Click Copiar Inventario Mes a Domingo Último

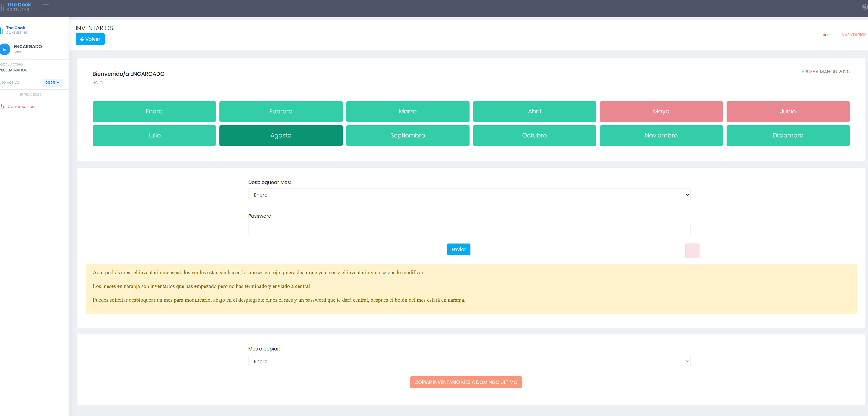click(466, 382)
